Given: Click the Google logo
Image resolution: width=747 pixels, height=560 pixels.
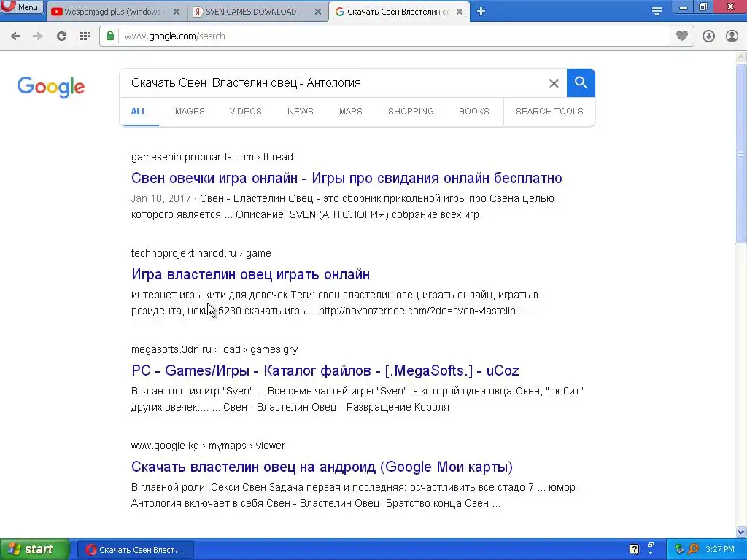Looking at the screenshot, I should coord(50,87).
